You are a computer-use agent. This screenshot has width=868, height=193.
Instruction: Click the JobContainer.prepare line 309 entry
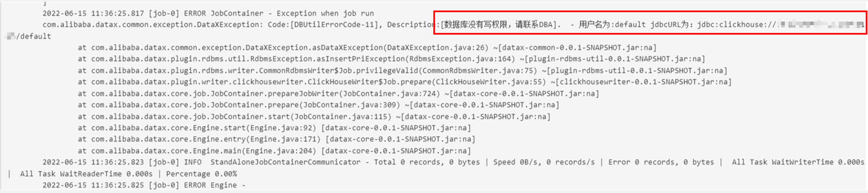[318, 105]
